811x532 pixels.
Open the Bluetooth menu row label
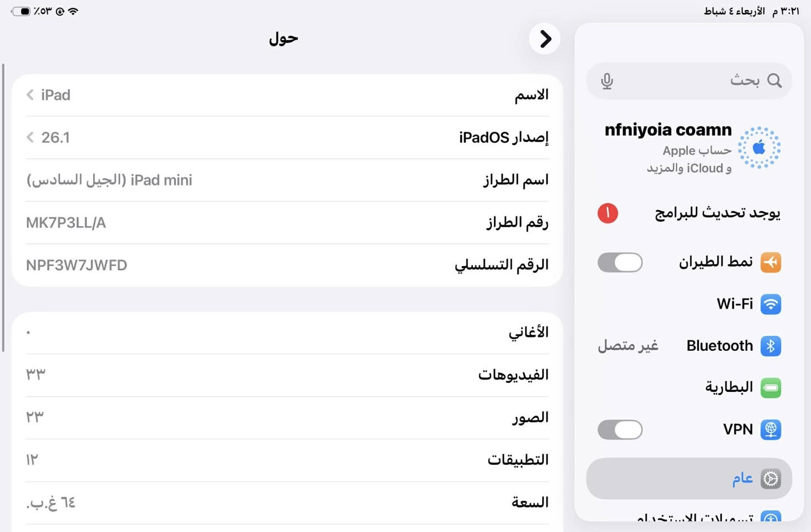720,346
